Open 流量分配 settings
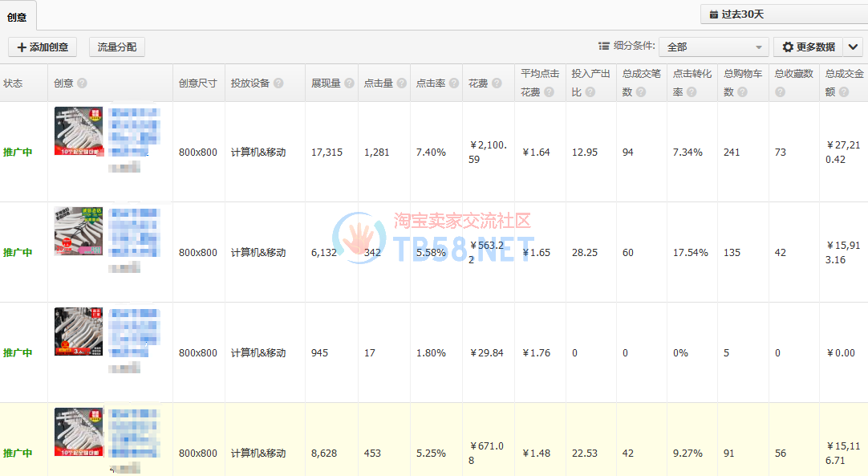 tap(117, 47)
